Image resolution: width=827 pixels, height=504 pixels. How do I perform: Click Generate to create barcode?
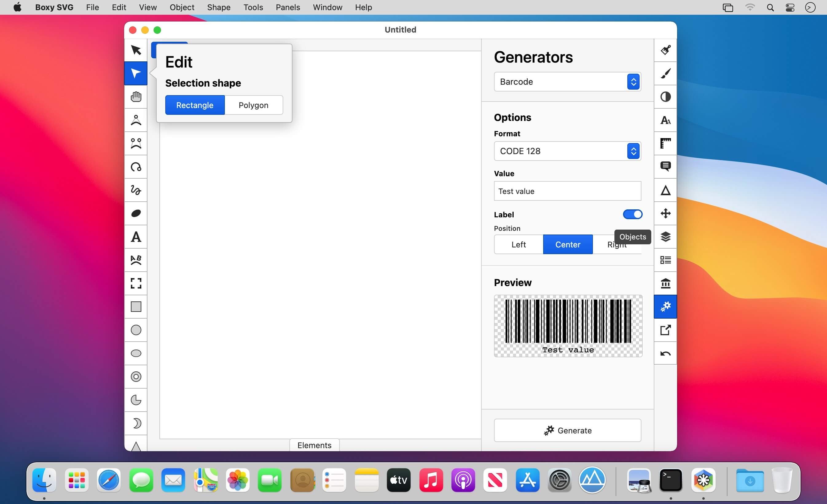click(x=567, y=430)
